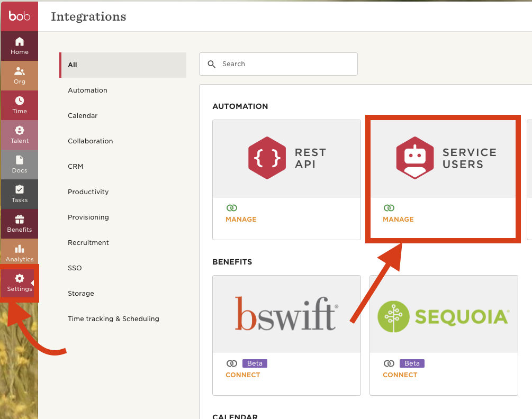Click CONNECT under Sequoia
This screenshot has width=532, height=419.
tap(400, 375)
